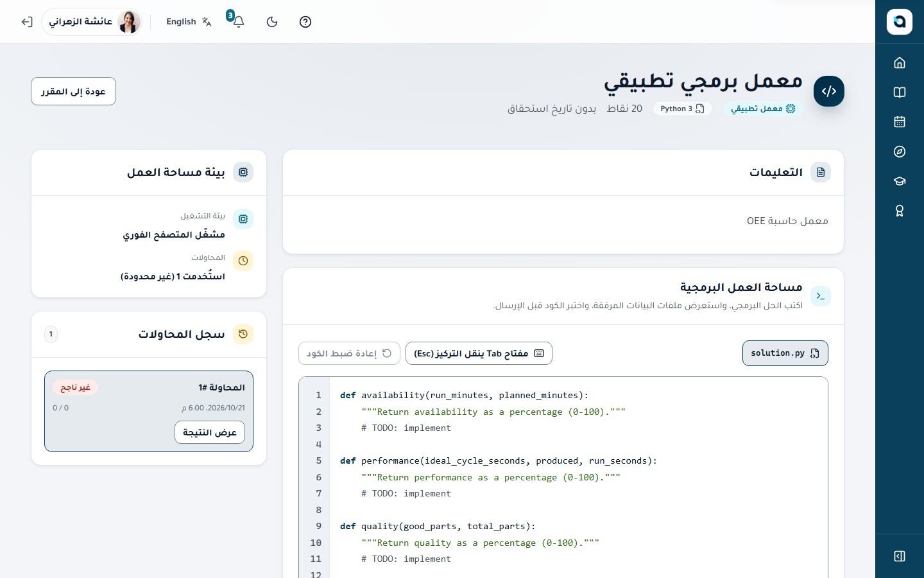Toggle dark mode moon icon
The image size is (924, 578).
(x=272, y=22)
